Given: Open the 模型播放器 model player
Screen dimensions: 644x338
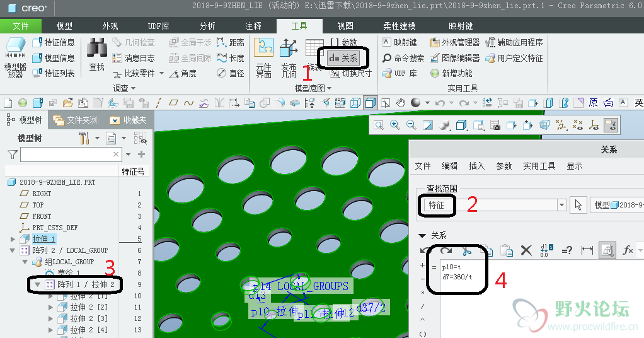Looking at the screenshot, I should pos(16,57).
